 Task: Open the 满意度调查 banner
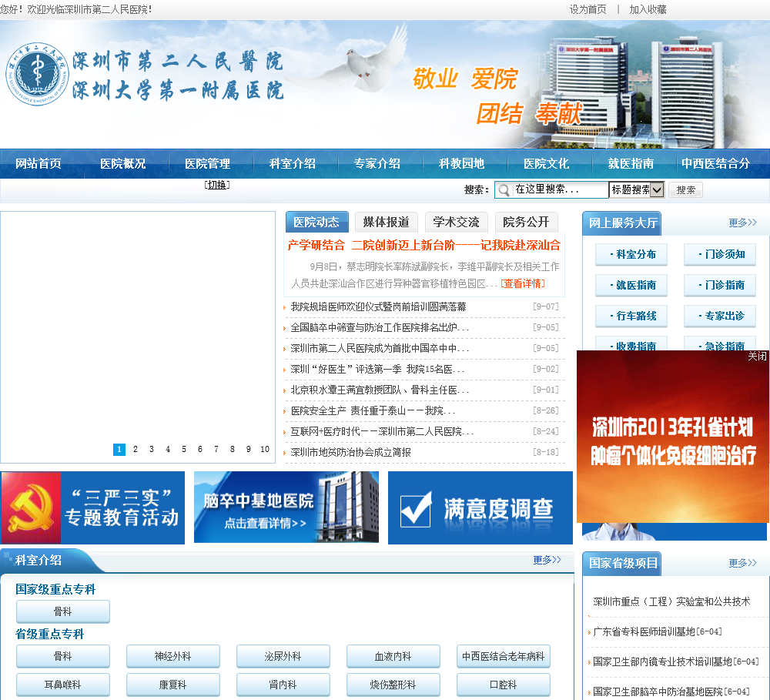click(480, 508)
